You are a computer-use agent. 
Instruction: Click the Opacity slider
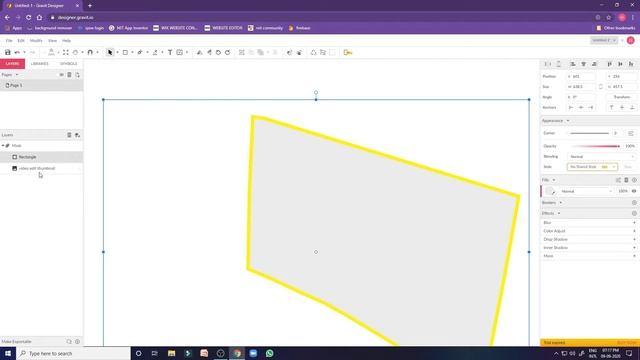(x=596, y=146)
